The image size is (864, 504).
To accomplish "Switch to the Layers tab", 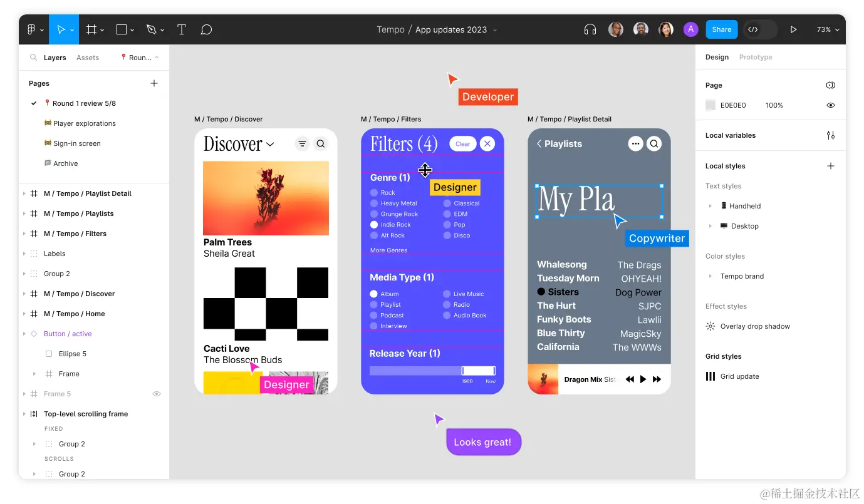I will [x=55, y=58].
